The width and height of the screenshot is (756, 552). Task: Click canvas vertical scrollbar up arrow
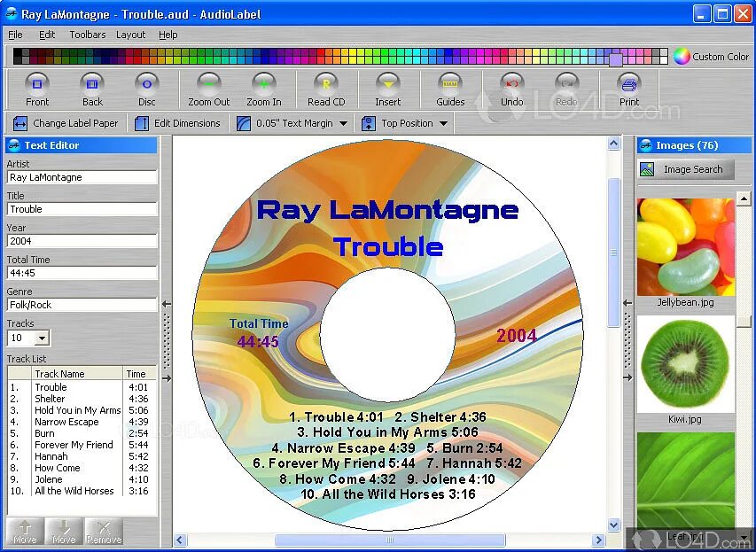click(613, 144)
